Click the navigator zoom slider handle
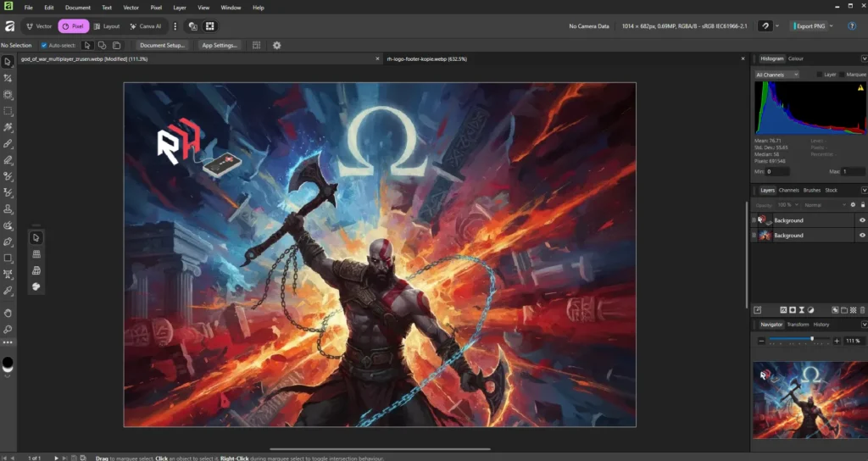The width and height of the screenshot is (868, 461). pyautogui.click(x=812, y=339)
